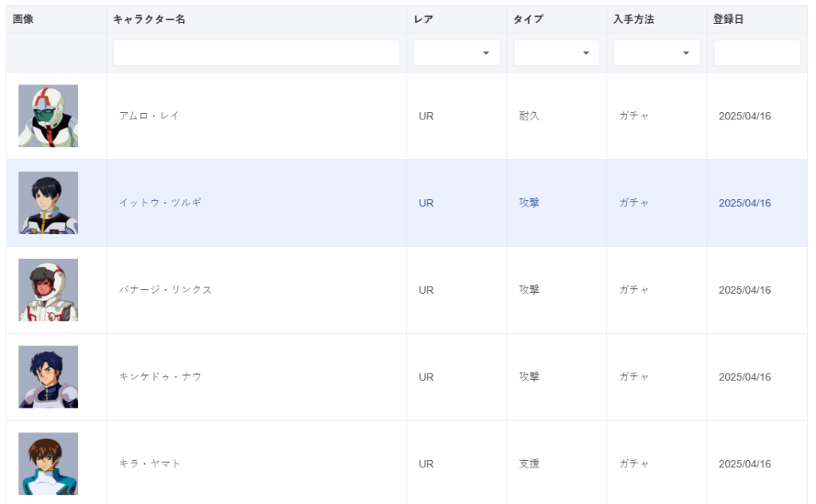
Task: Click ガチャ in イットウ・ツルギ row
Action: click(634, 202)
